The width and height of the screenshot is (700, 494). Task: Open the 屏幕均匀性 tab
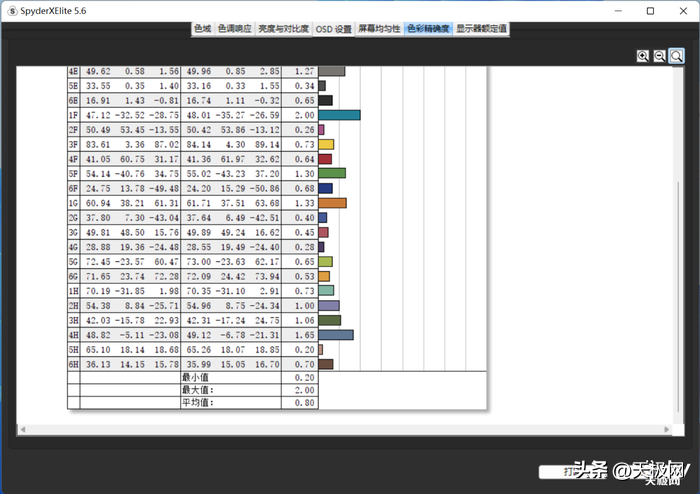pos(379,29)
